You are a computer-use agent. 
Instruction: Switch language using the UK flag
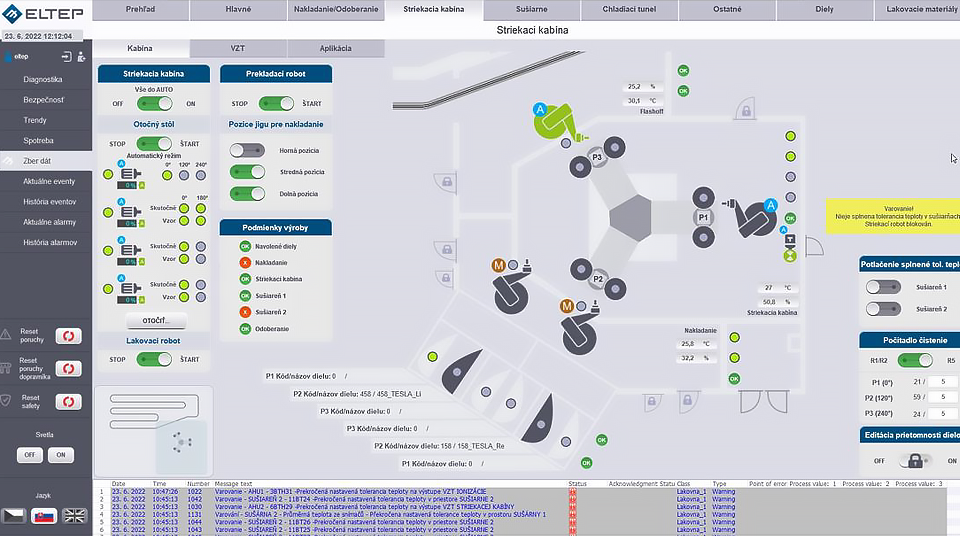click(74, 515)
